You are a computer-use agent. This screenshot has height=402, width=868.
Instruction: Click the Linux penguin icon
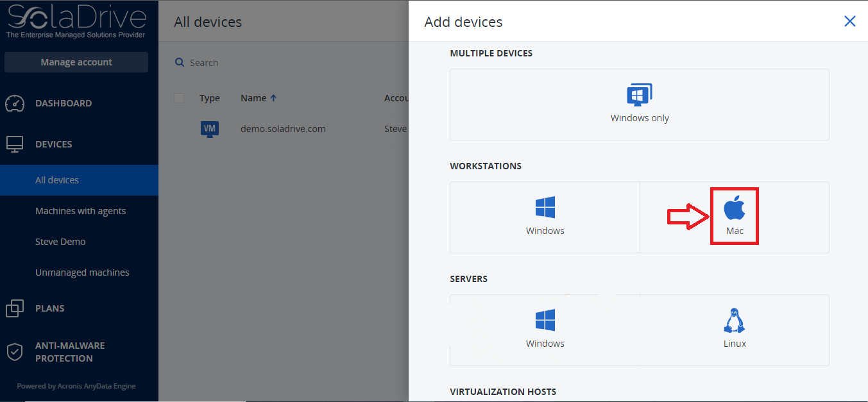[735, 321]
